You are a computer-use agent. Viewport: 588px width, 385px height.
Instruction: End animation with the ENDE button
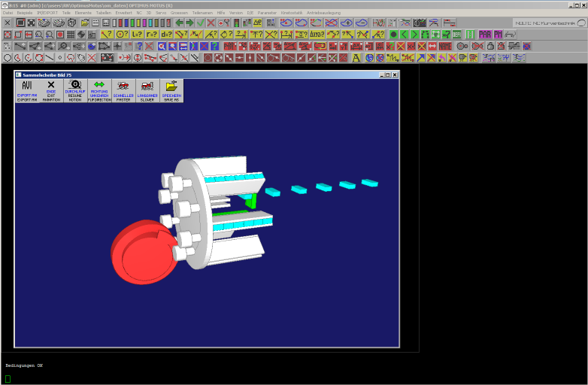(51, 90)
